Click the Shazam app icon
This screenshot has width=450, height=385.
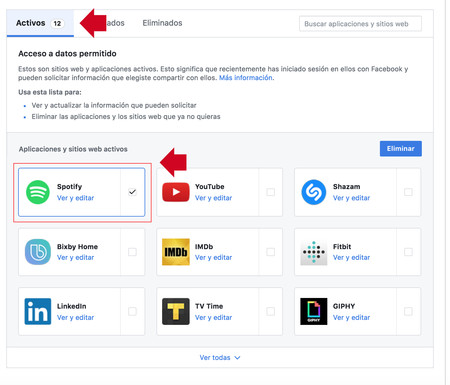pos(314,192)
